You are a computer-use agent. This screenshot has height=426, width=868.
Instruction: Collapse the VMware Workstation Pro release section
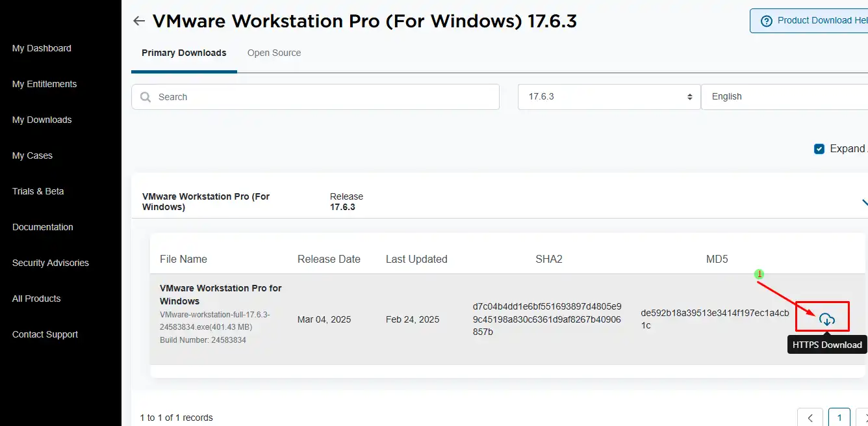[863, 202]
